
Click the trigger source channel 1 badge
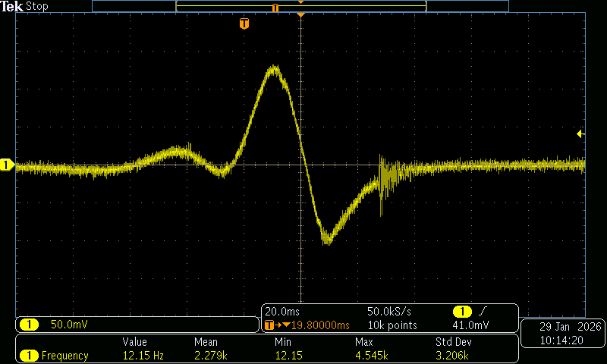(x=461, y=312)
